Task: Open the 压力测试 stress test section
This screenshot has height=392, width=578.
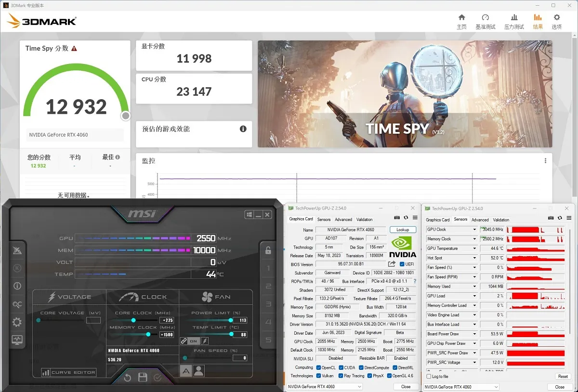Action: tap(514, 22)
